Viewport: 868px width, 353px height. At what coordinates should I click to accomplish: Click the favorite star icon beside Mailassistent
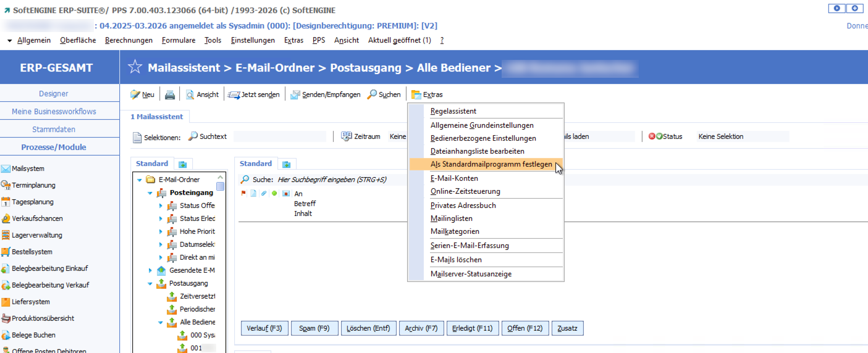pyautogui.click(x=135, y=67)
